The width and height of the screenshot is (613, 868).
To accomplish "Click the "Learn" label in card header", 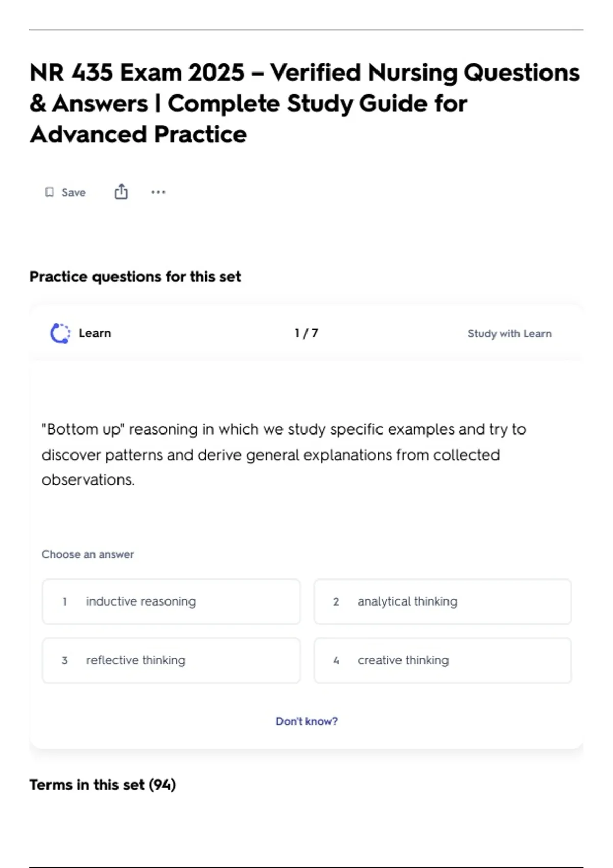I will pyautogui.click(x=95, y=333).
